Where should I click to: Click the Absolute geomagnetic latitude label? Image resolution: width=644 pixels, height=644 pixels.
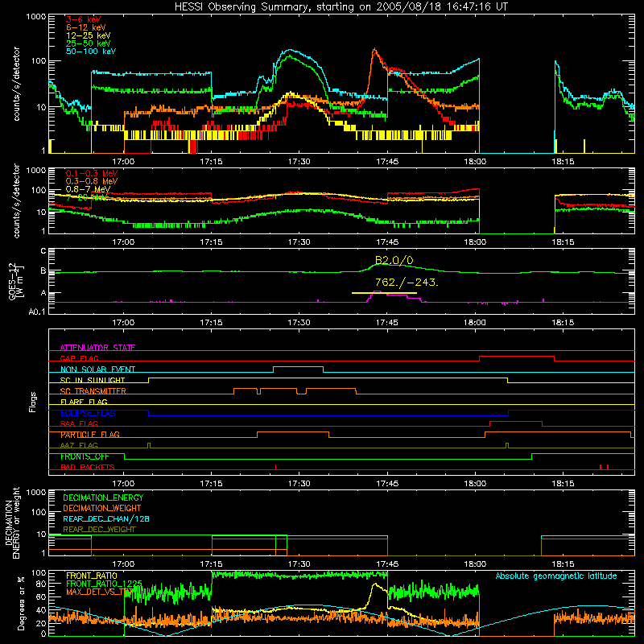tap(556, 576)
